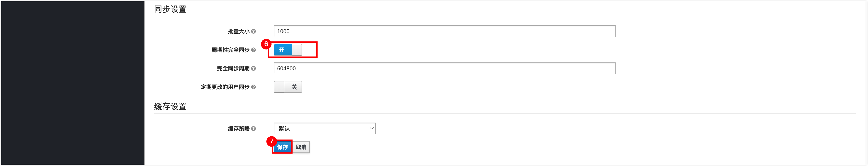Focus the 完全同步周期 field containing 604800
The width and height of the screenshot is (868, 166).
(444, 68)
